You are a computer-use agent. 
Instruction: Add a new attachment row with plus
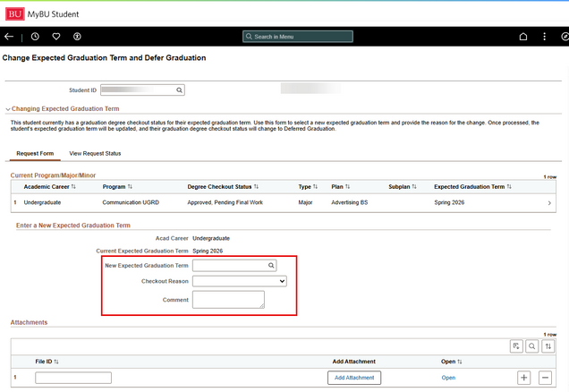pyautogui.click(x=523, y=378)
